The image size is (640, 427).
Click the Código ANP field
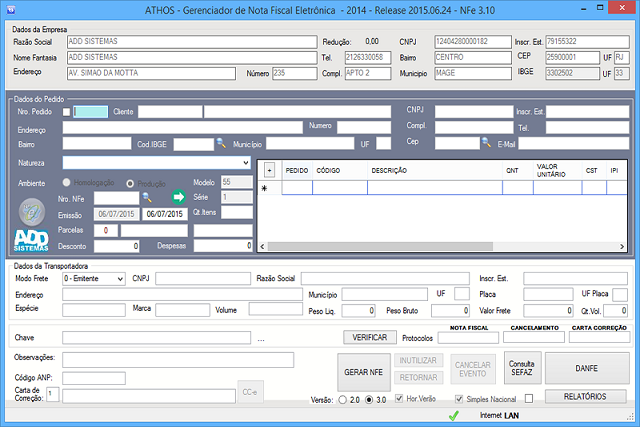(94, 378)
